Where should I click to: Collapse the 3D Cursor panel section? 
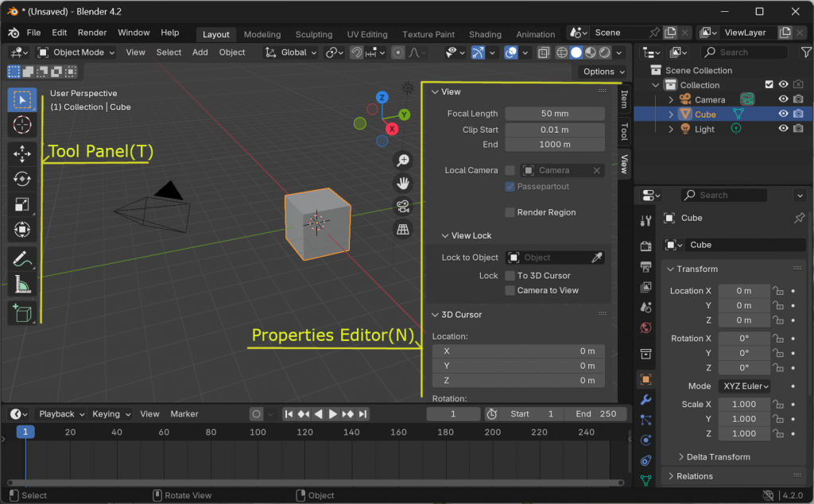coord(435,315)
